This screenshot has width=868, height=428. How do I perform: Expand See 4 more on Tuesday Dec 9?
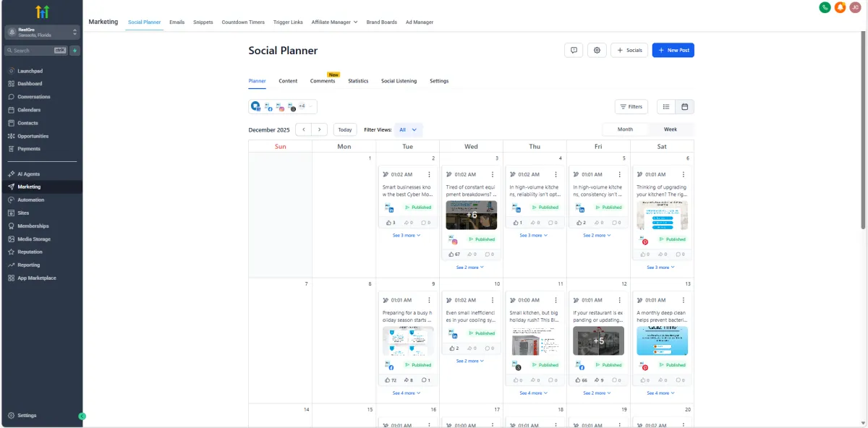tap(407, 393)
